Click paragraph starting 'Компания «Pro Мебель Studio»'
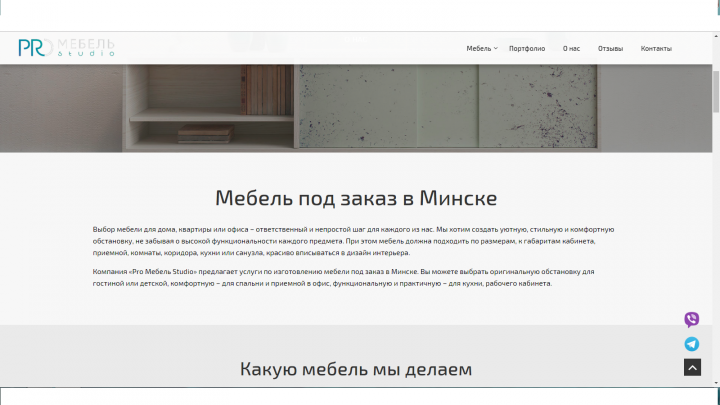This screenshot has width=720, height=405. 343,277
